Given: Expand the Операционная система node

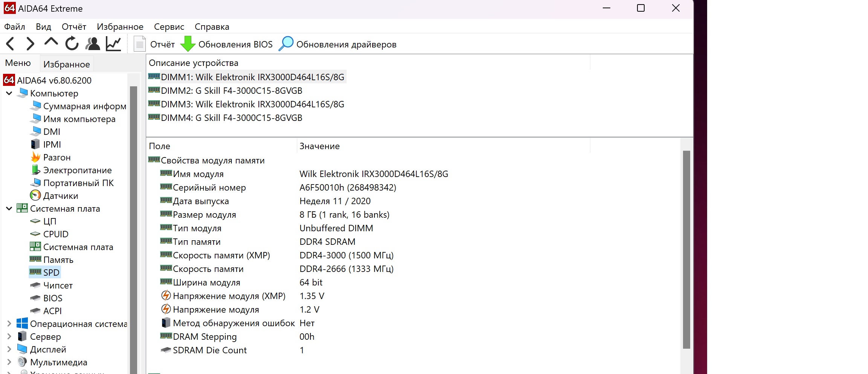Looking at the screenshot, I should click(x=9, y=324).
